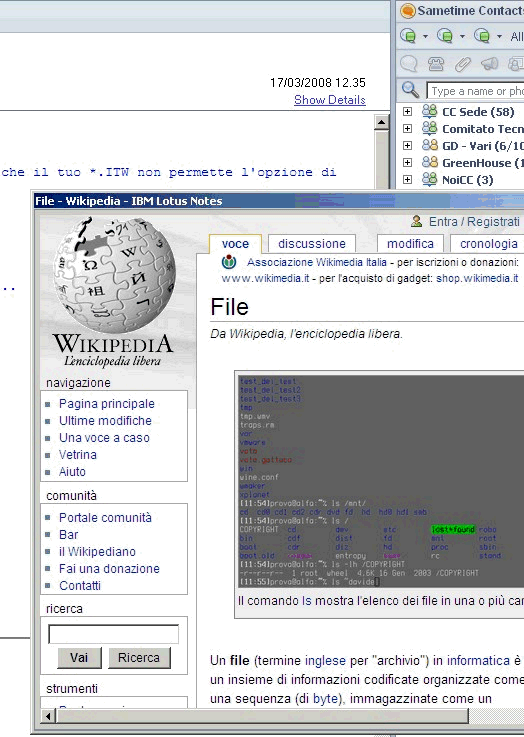Open the Aiuto help link
The image size is (524, 737).
(x=72, y=471)
